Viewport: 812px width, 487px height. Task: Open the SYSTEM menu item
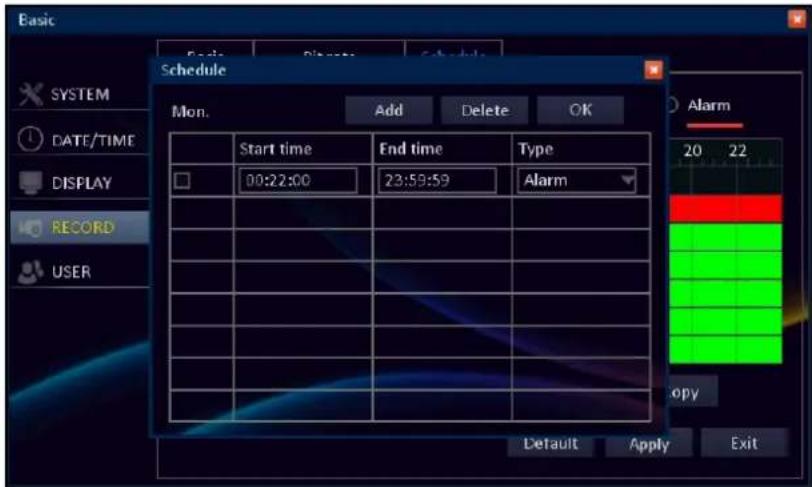80,94
